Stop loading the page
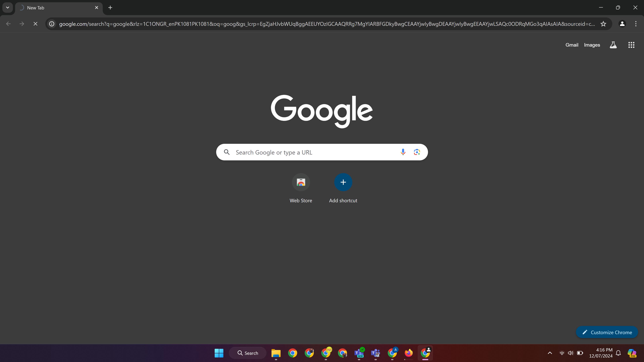The image size is (644, 362). coord(35,24)
